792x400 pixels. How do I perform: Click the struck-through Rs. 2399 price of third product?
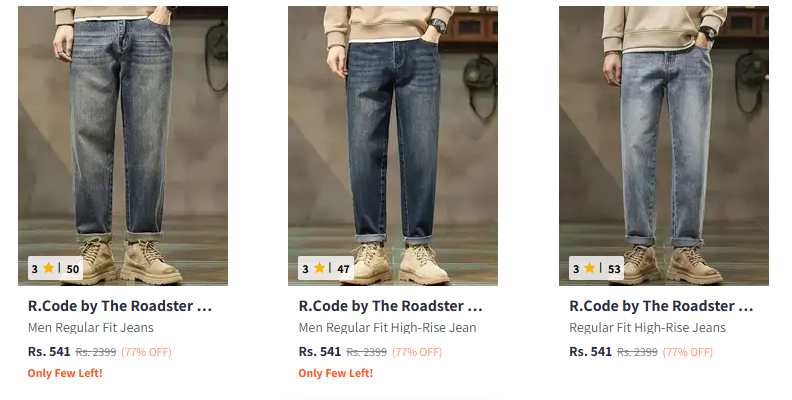[x=637, y=352]
